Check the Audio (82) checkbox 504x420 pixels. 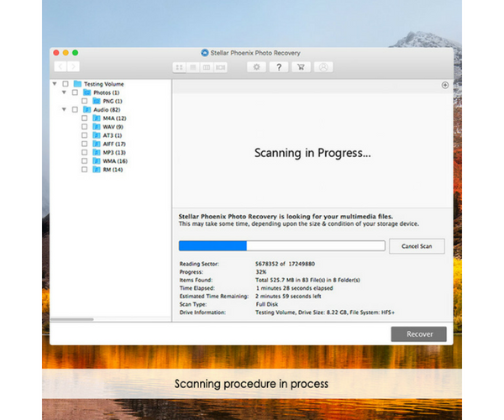[75, 109]
